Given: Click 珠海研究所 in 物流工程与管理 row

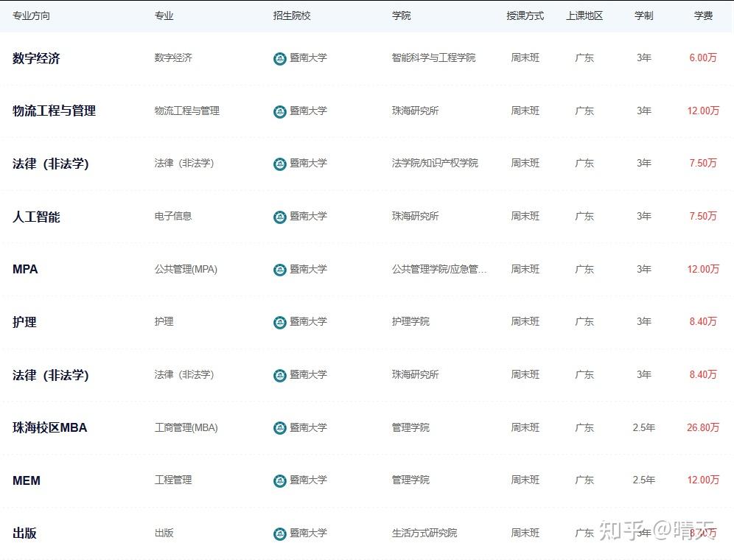Looking at the screenshot, I should [x=415, y=111].
